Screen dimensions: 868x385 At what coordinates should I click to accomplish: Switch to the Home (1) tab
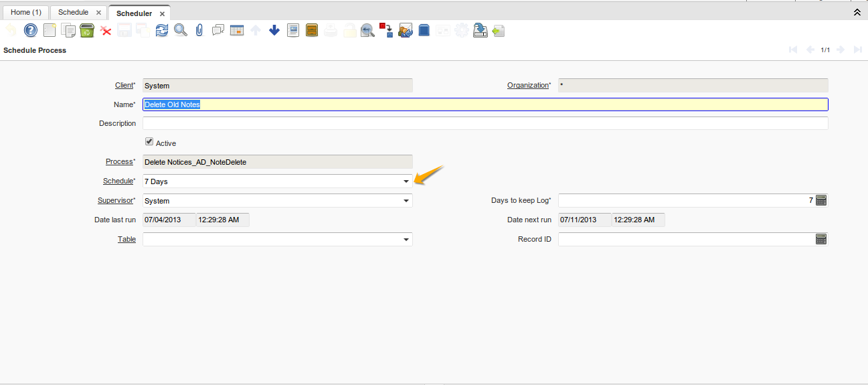point(26,13)
